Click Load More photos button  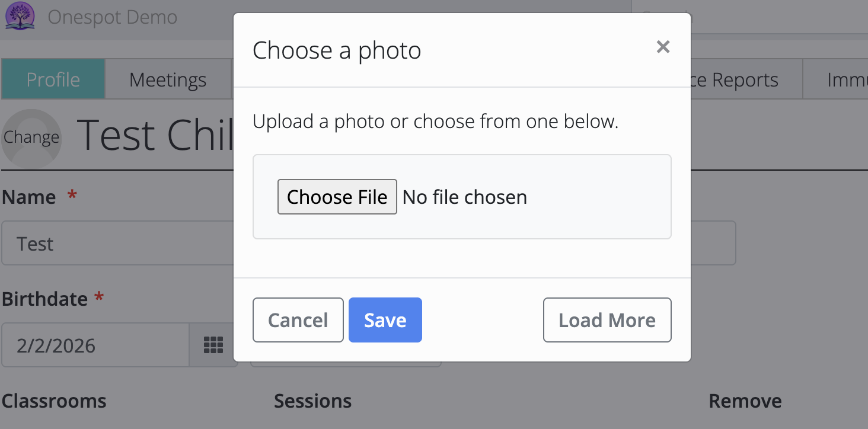click(x=607, y=320)
